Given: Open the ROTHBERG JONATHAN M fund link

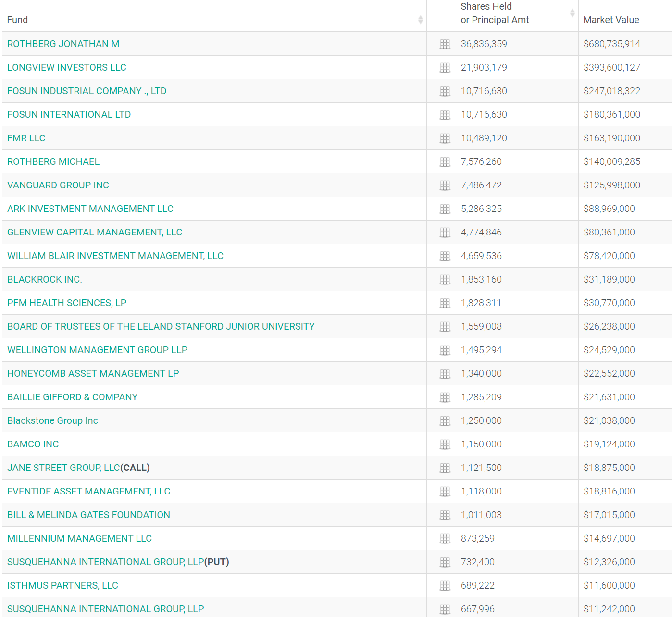Looking at the screenshot, I should click(x=63, y=44).
